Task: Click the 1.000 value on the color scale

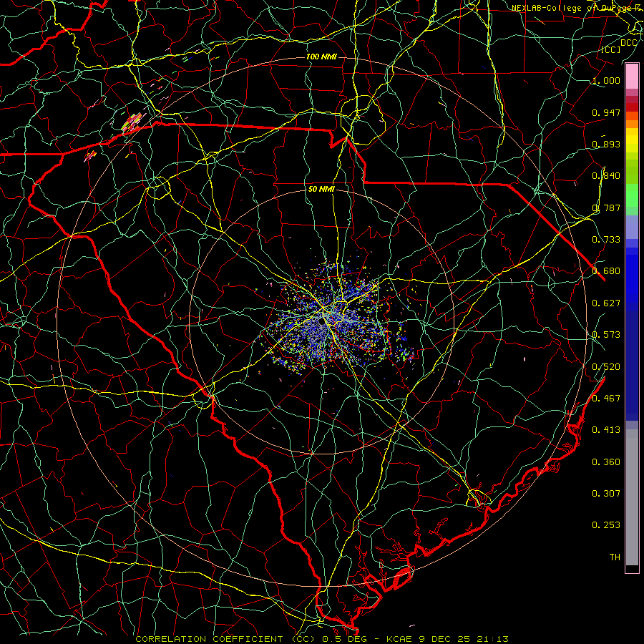Action: [x=606, y=80]
